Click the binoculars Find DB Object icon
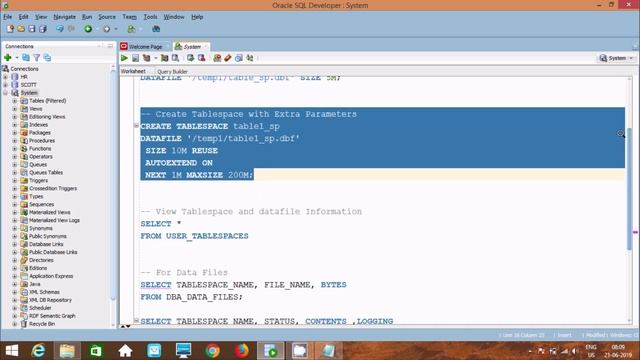The height and width of the screenshot is (360, 640). (x=156, y=29)
